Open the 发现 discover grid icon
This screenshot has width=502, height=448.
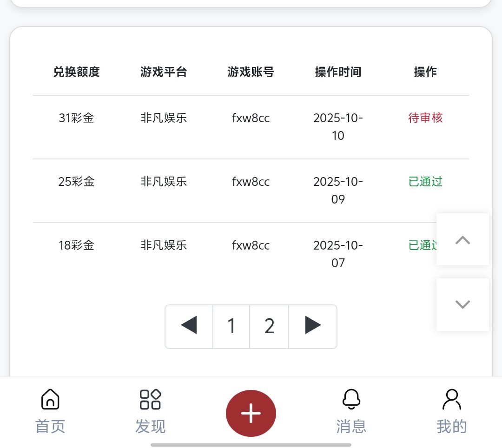point(150,400)
